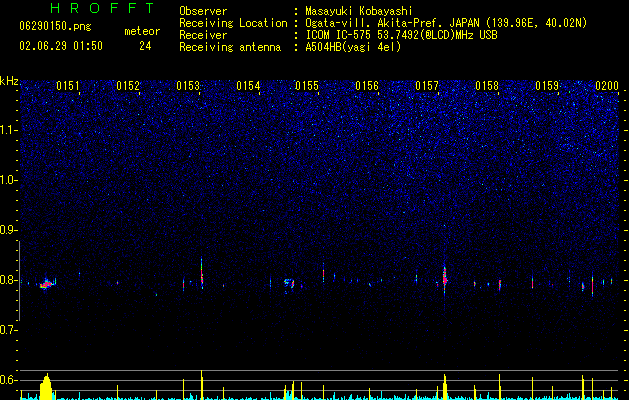The width and height of the screenshot is (629, 400).
Task: Click the date stamp 02.06.29 01:50
Action: click(x=61, y=46)
